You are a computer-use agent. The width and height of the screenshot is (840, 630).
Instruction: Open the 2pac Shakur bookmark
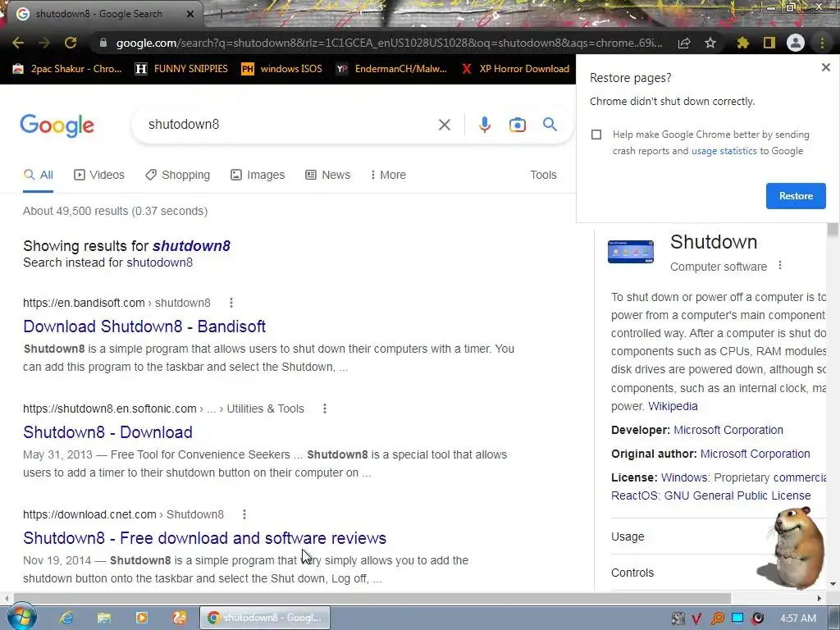coord(67,69)
